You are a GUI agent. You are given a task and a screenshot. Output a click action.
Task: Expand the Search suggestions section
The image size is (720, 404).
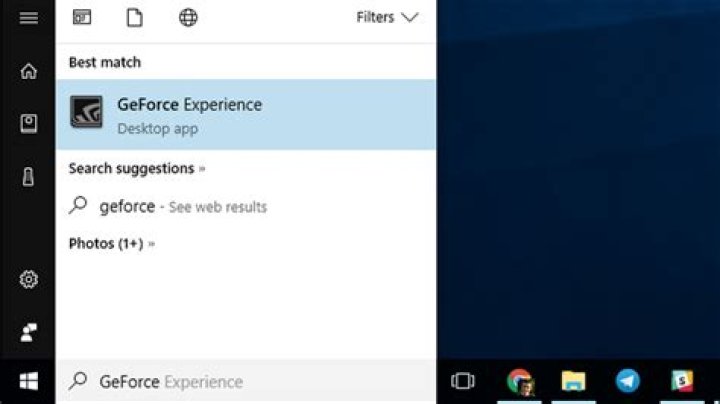coord(137,168)
